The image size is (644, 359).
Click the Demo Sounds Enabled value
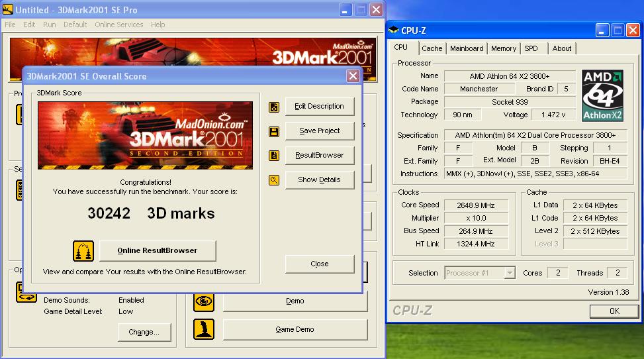tap(132, 300)
